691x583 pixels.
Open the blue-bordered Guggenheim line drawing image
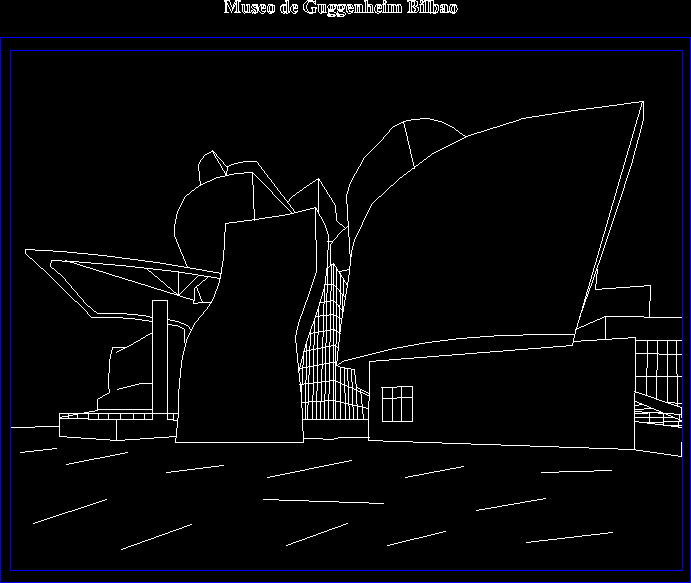pos(346,311)
